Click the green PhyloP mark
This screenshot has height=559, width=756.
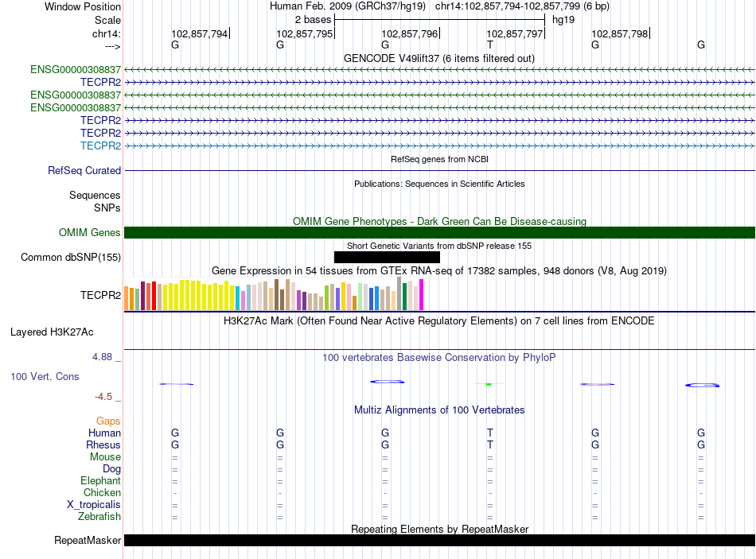489,384
